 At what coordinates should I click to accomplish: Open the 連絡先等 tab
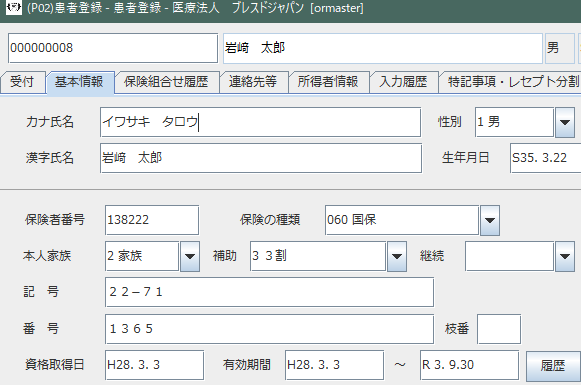(x=253, y=82)
